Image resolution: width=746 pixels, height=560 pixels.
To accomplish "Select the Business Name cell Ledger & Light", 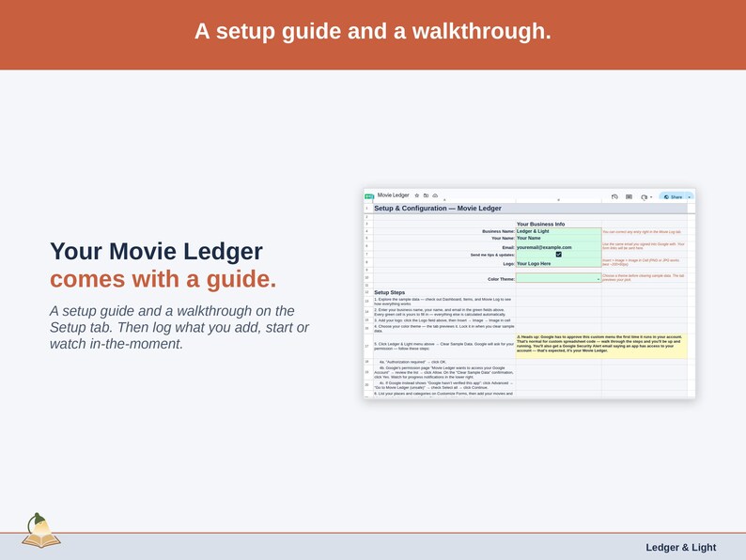I will point(558,231).
